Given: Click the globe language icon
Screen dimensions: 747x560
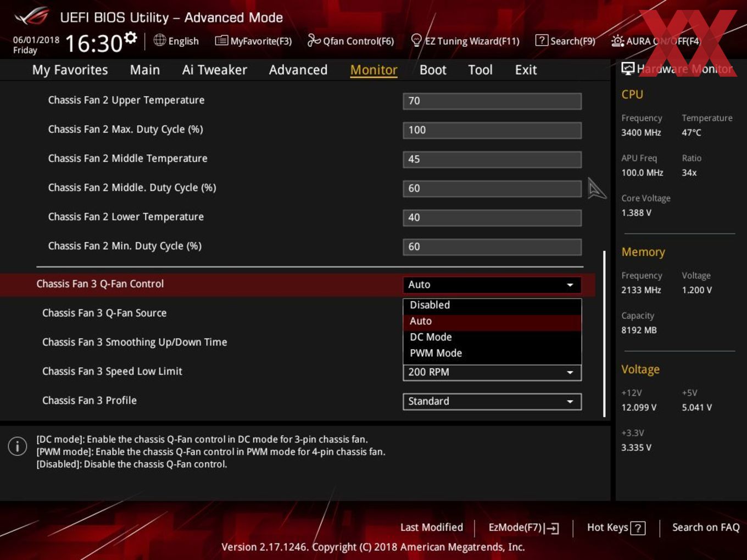Looking at the screenshot, I should coord(159,40).
